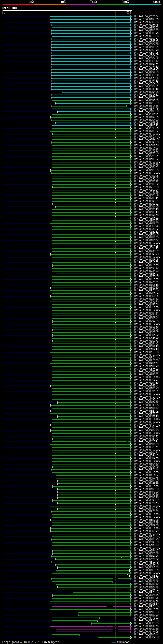Select hit label UniRef100_A7AS20
This screenshot has width=163, height=644.
point(146,604)
